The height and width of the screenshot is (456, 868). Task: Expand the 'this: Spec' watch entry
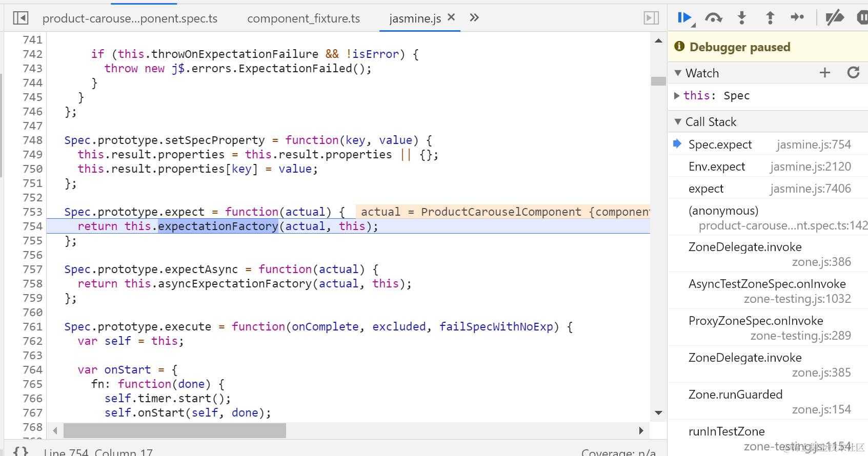[x=677, y=96]
